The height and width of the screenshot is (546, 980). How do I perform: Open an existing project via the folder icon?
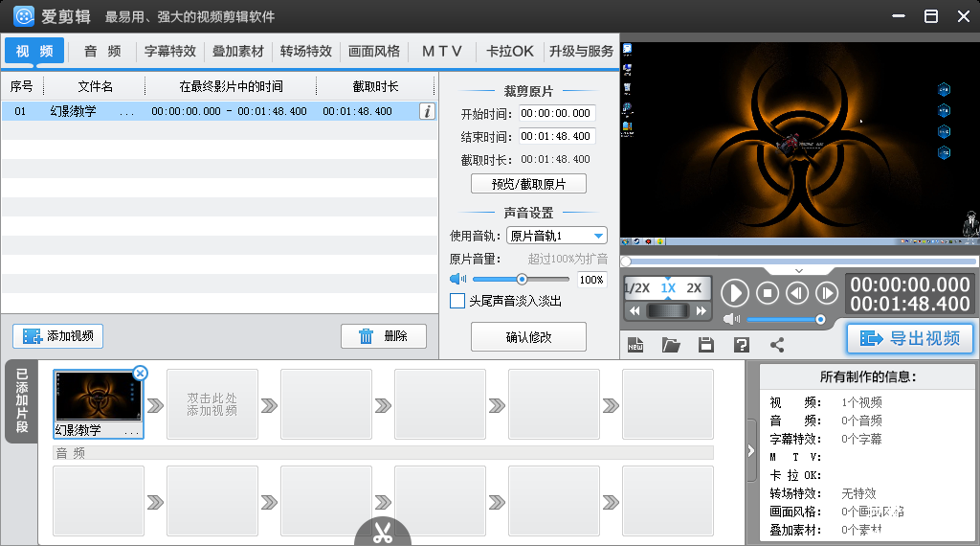tap(671, 345)
